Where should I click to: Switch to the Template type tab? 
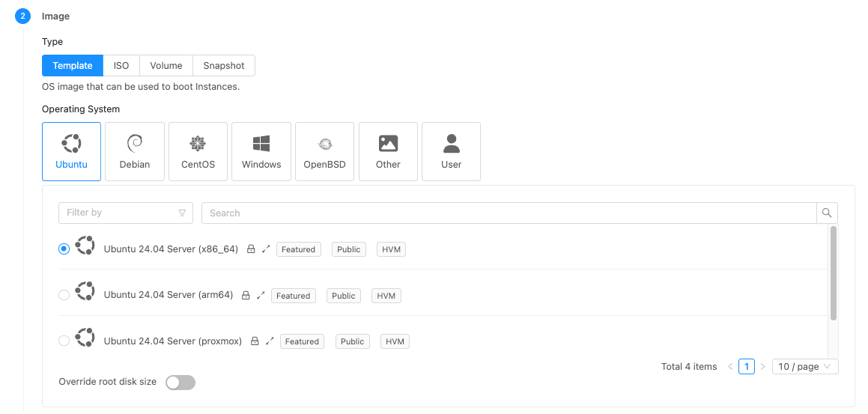point(73,65)
